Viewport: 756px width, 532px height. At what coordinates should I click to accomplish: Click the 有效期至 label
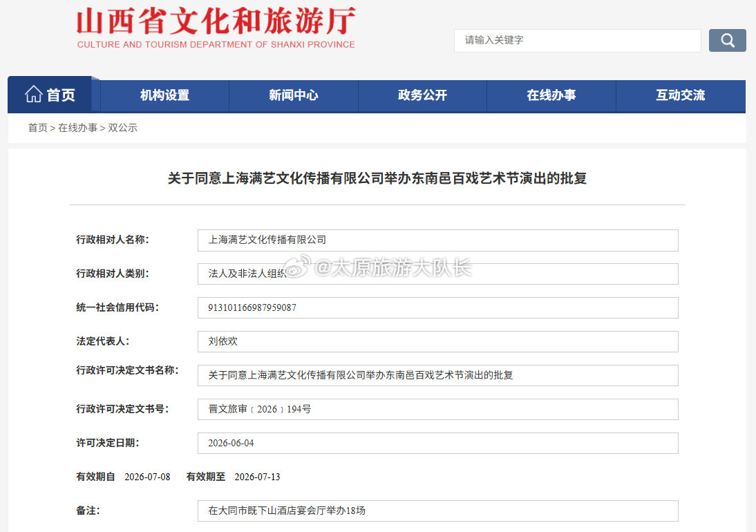(x=206, y=477)
